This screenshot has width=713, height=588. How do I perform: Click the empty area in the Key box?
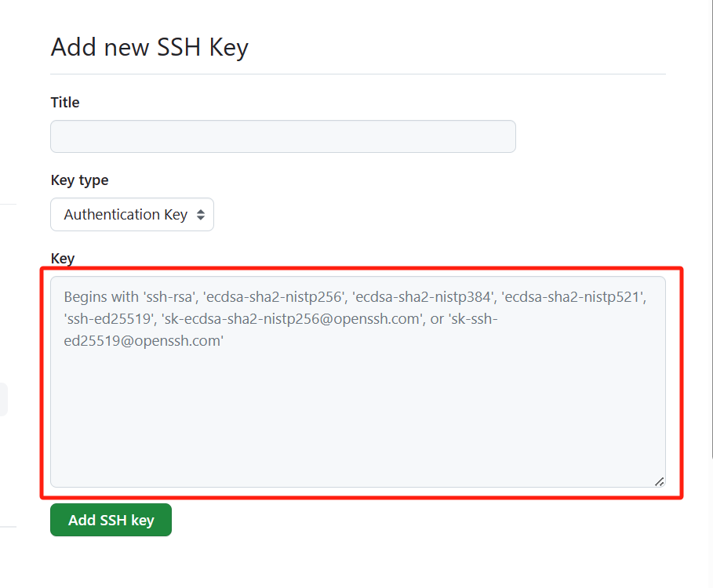pos(358,416)
